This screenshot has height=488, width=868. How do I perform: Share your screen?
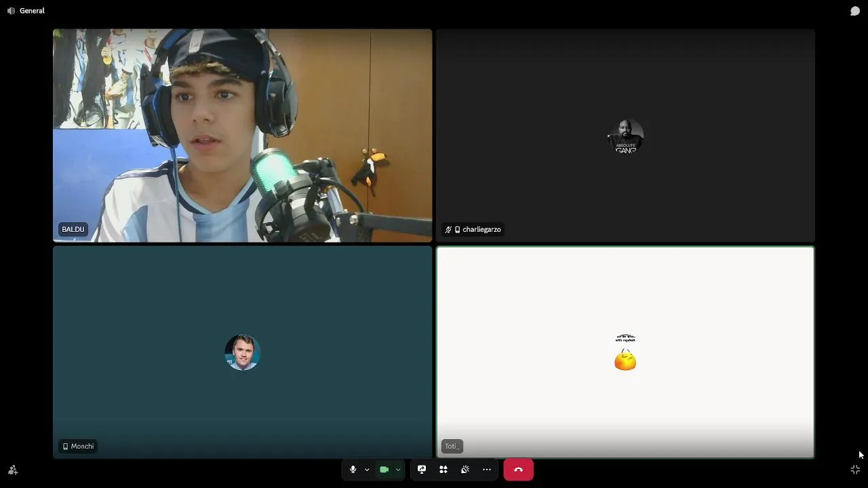[x=422, y=470]
